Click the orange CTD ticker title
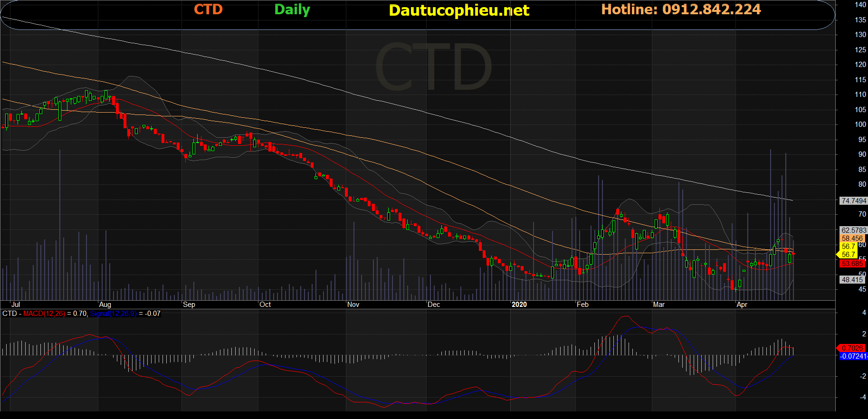This screenshot has width=868, height=419. point(208,10)
